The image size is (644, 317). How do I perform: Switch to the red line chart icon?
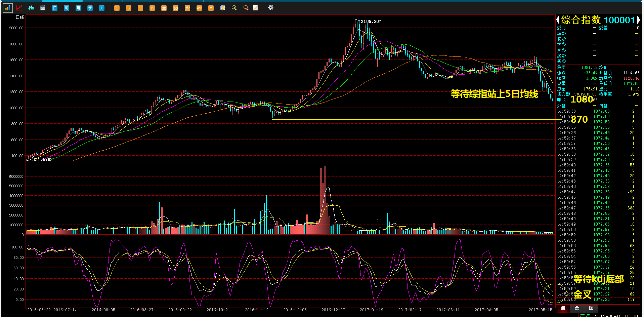(x=19, y=8)
